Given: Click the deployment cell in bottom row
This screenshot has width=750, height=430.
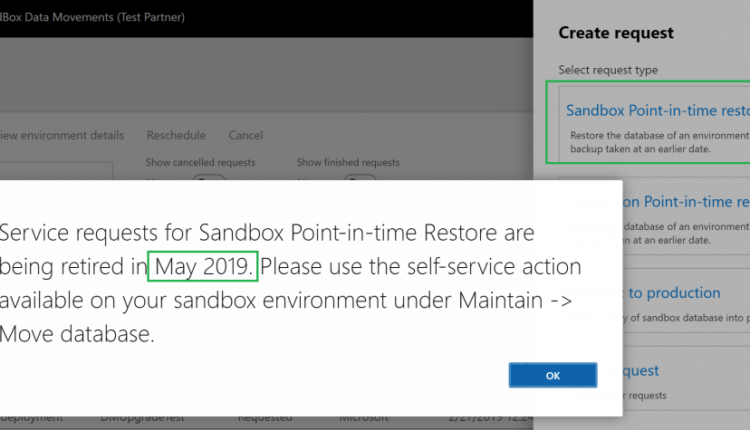Looking at the screenshot, I should (30, 418).
